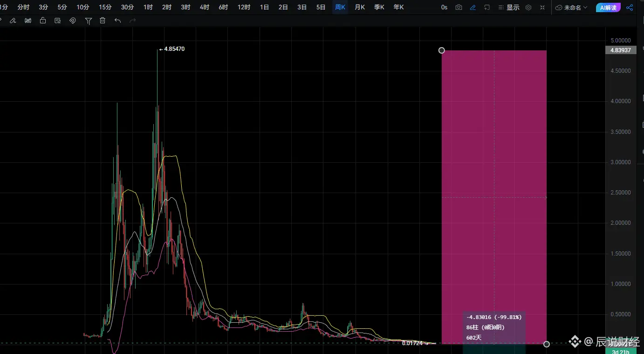Click the magnet link icon in drawing toolbar
The height and width of the screenshot is (354, 644).
73,21
